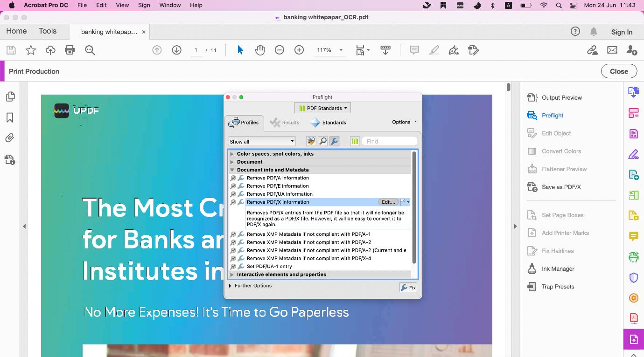The image size is (644, 357).
Task: Enable scrolling mode icon in toolbar
Action: (385, 50)
